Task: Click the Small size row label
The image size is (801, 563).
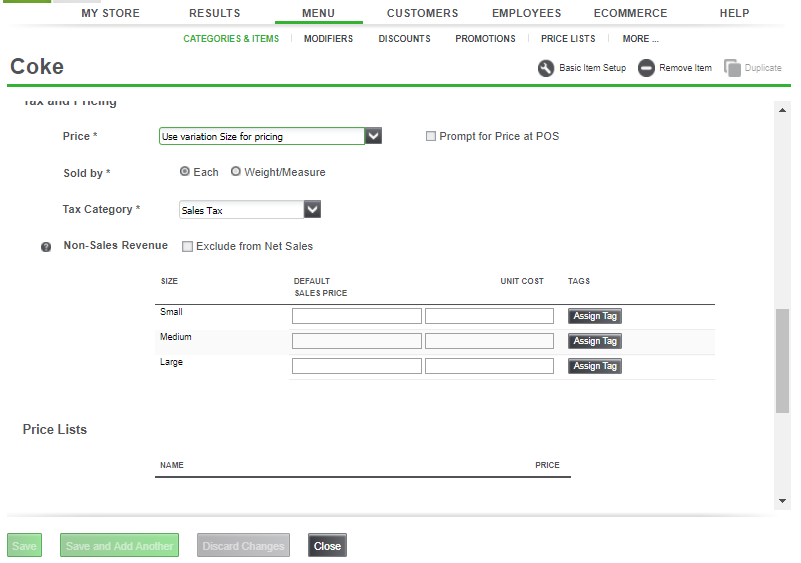Action: (x=171, y=312)
